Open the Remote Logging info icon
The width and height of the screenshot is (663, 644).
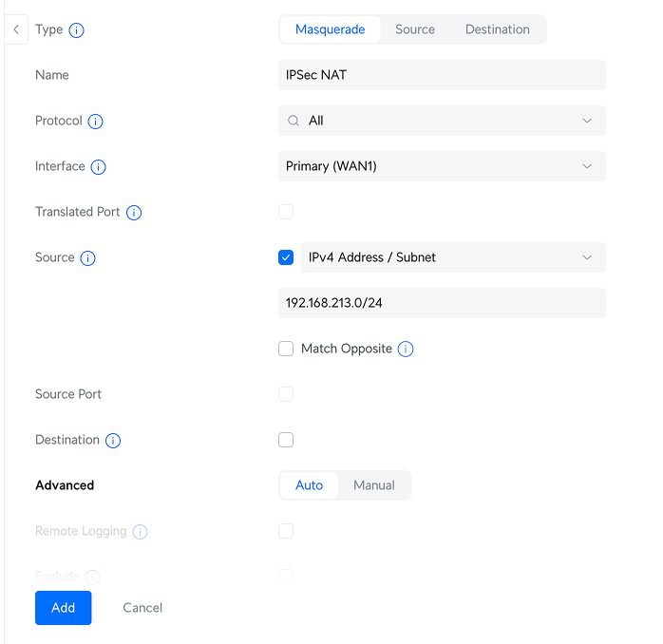coord(140,532)
